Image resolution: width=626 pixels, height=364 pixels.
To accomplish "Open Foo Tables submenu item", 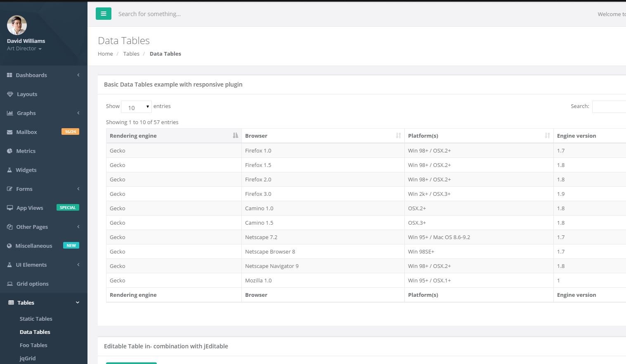I will pyautogui.click(x=33, y=345).
